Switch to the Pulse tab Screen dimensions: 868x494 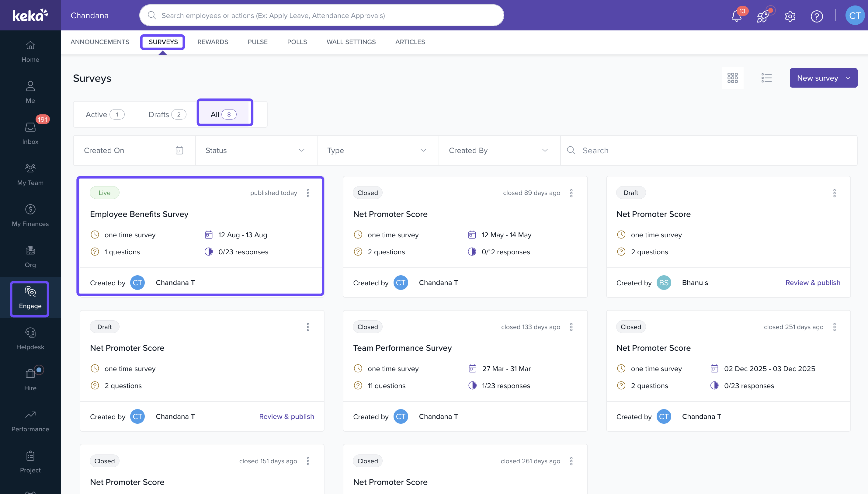(257, 42)
